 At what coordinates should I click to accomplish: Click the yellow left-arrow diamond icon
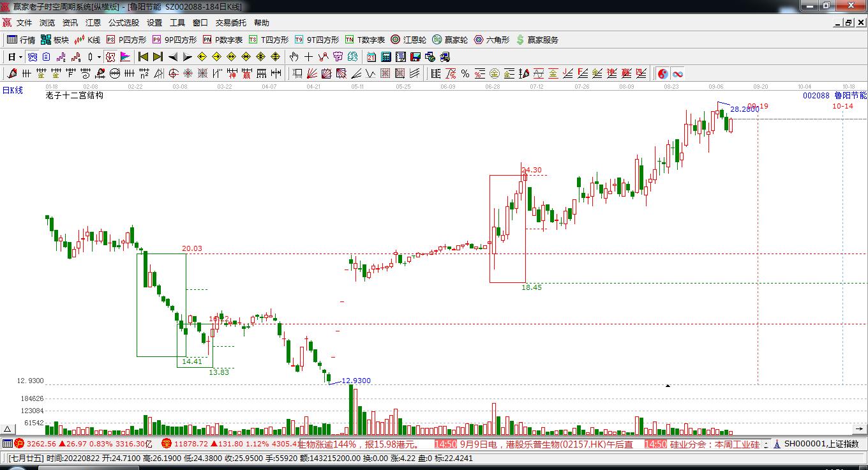coord(202,57)
